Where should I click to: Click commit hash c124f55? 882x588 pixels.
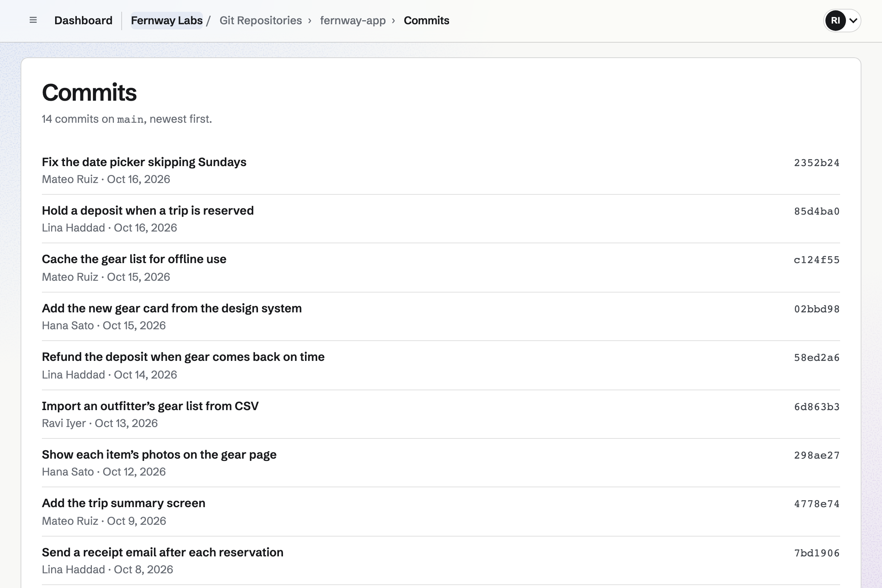816,260
